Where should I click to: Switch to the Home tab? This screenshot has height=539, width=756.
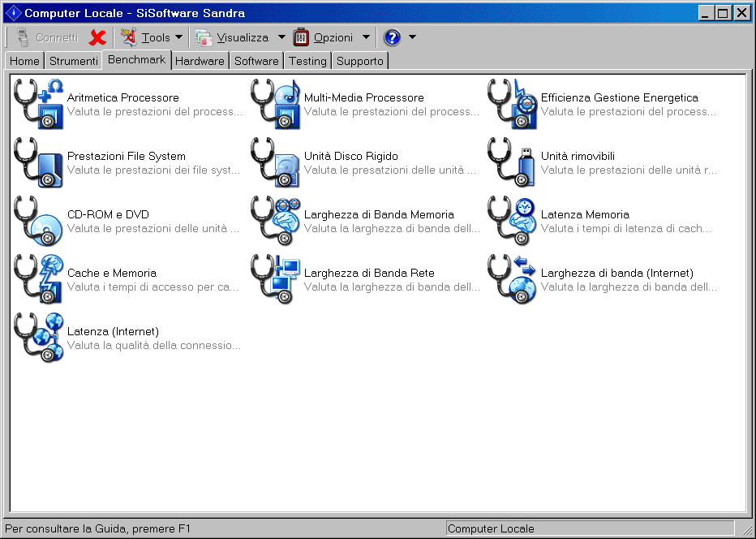point(24,61)
